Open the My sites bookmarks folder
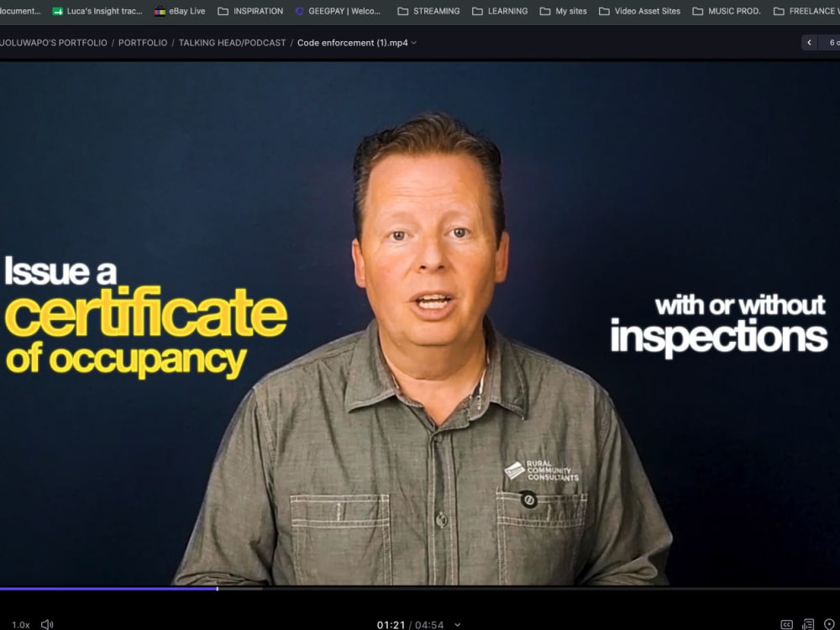Image resolution: width=840 pixels, height=630 pixels. [563, 11]
